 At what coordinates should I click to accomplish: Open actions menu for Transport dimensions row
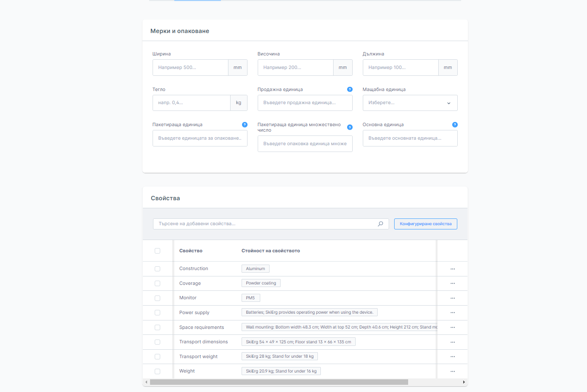pyautogui.click(x=453, y=342)
